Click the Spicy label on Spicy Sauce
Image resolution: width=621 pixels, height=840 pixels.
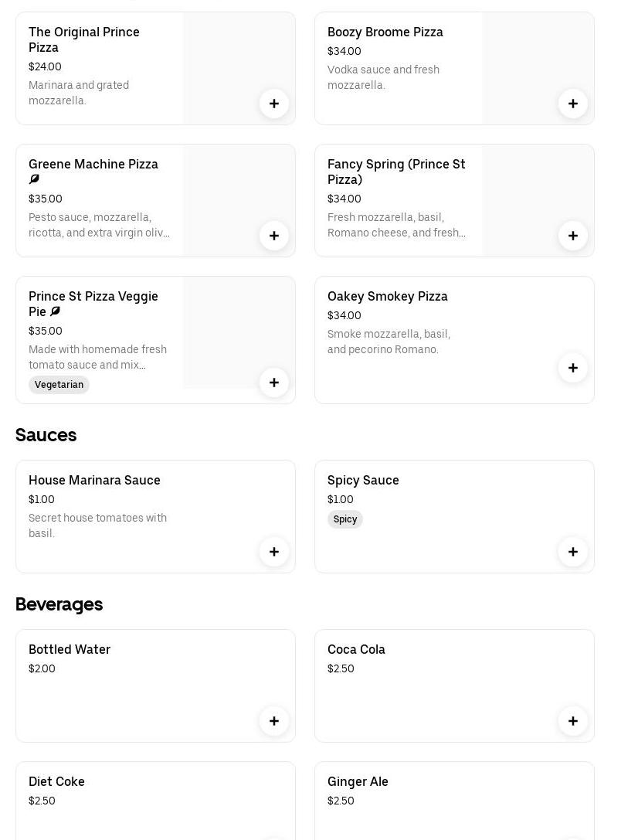[345, 519]
